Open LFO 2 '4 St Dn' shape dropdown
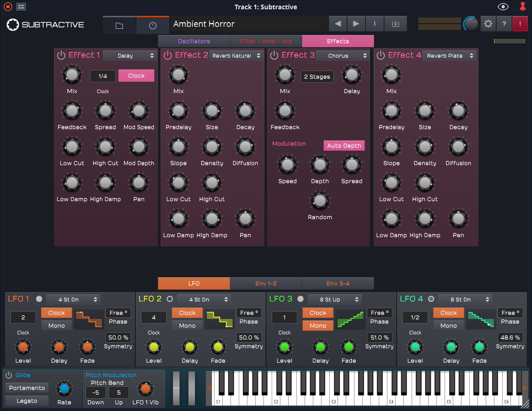 (x=204, y=299)
